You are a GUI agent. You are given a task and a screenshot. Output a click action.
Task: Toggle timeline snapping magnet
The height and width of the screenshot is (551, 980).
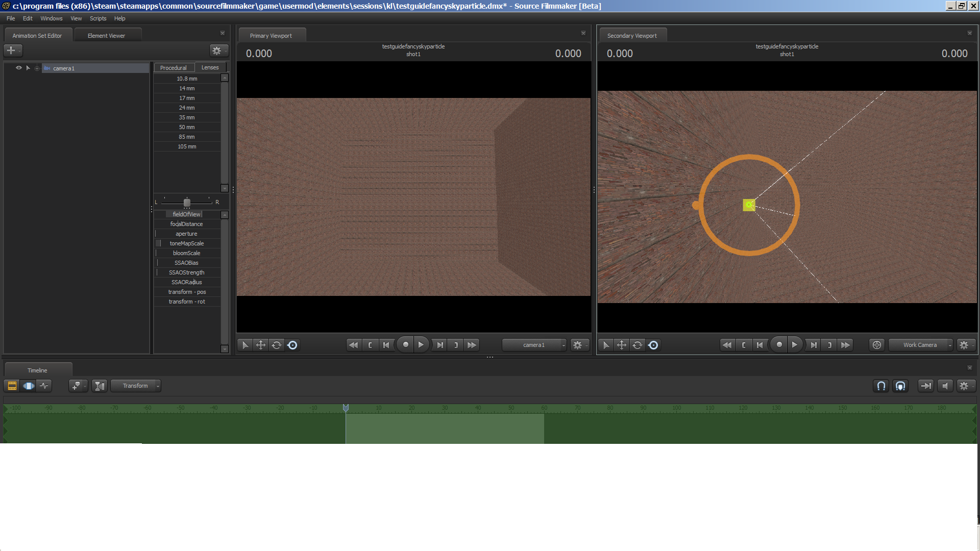click(x=881, y=386)
